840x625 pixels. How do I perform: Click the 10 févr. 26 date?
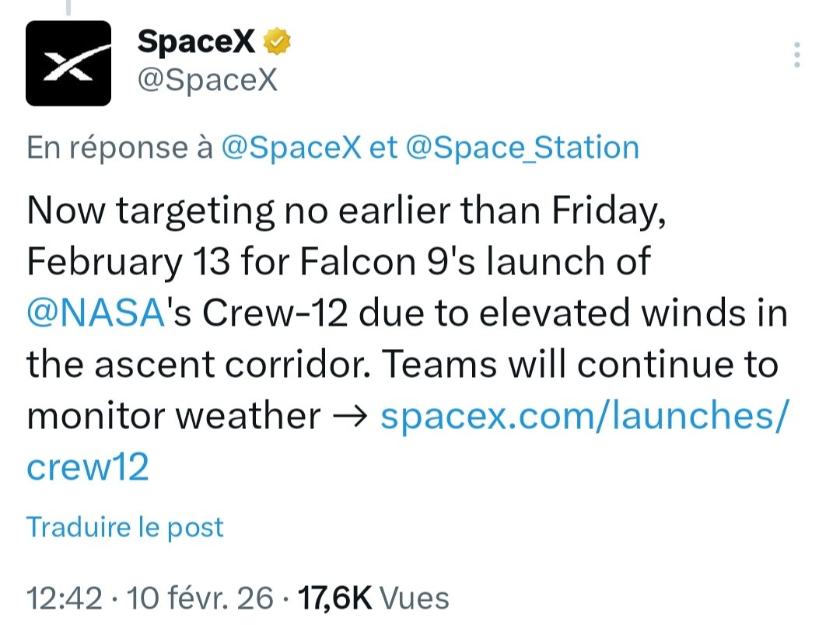coord(201,599)
